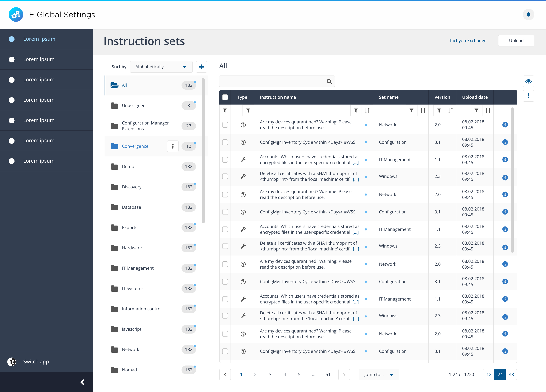The image size is (546, 392).
Task: Click the wrench type icon in first Accounts row
Action: tap(243, 160)
